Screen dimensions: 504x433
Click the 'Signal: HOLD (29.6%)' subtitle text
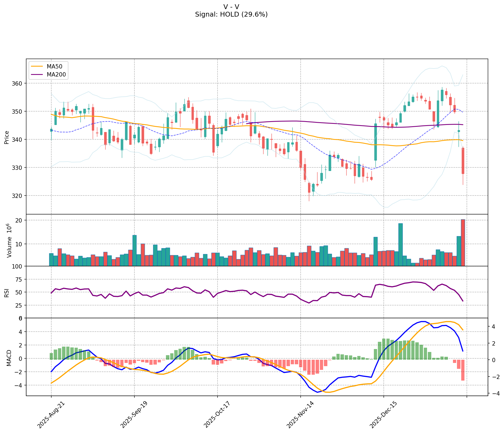[231, 14]
